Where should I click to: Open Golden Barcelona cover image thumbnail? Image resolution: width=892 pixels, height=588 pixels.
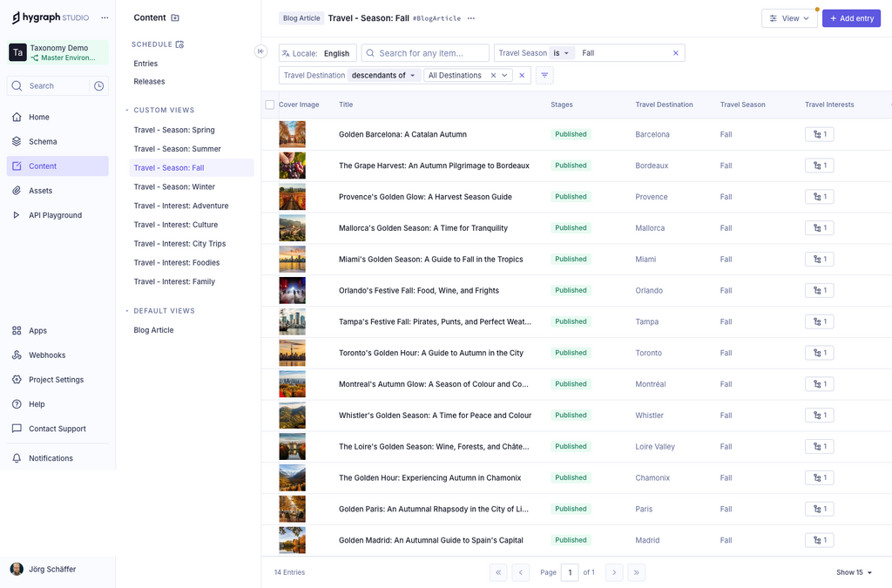[x=292, y=134]
